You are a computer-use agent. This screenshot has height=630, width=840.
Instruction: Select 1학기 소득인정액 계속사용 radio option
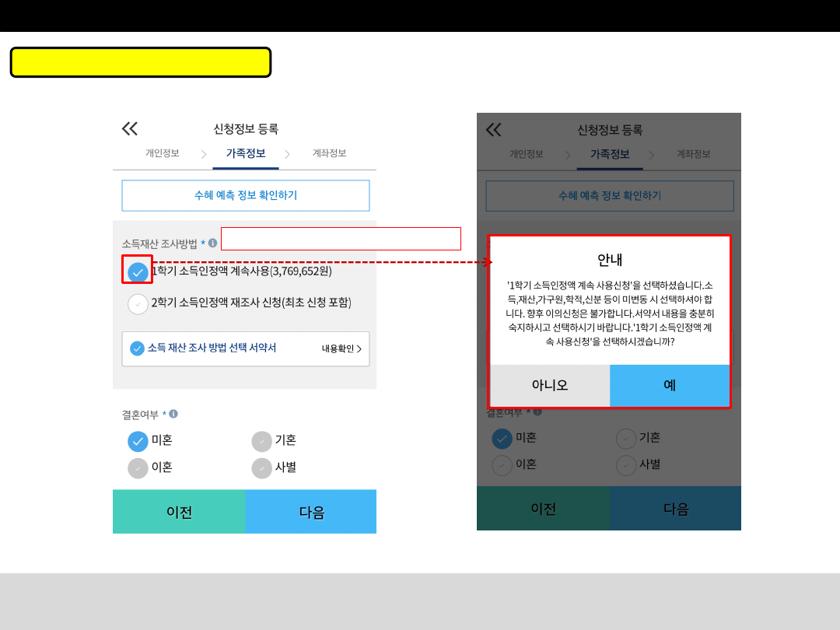pyautogui.click(x=138, y=272)
